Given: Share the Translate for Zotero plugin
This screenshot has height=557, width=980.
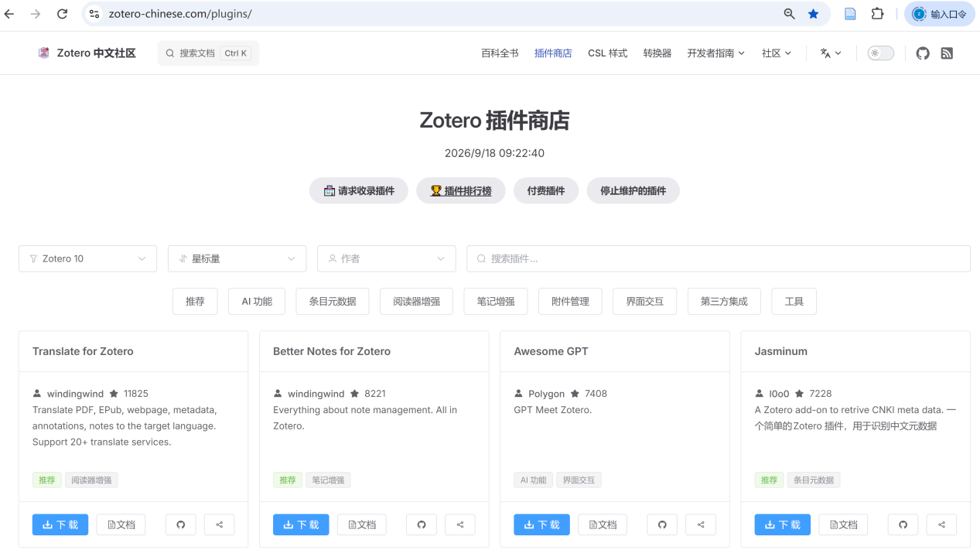Looking at the screenshot, I should click(x=220, y=525).
